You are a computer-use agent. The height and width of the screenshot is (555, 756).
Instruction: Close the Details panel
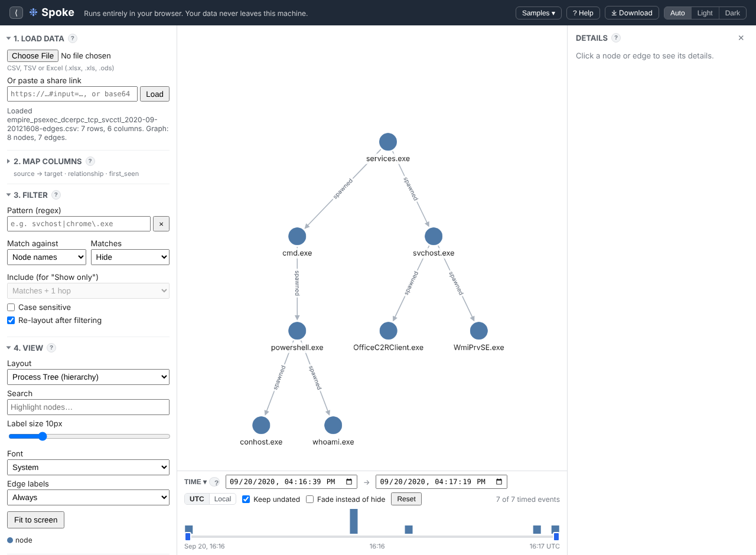(x=741, y=38)
